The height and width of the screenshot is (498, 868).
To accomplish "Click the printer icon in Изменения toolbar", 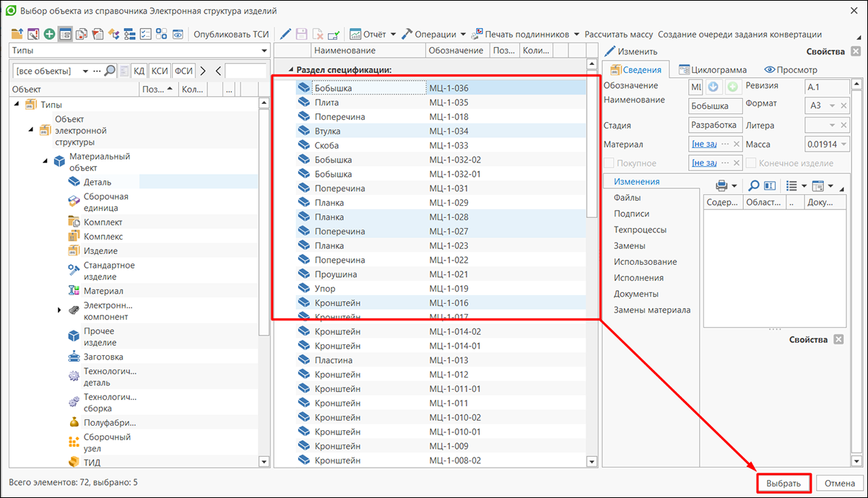I will point(721,185).
